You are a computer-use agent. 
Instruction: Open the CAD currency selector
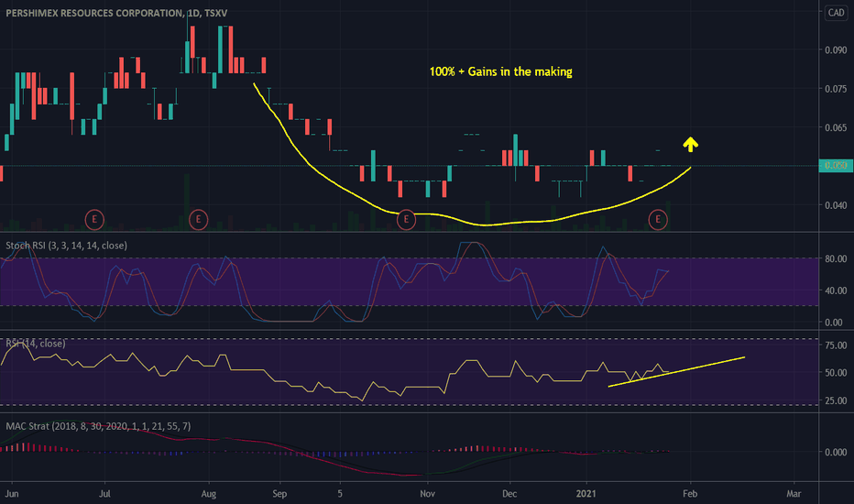click(x=836, y=13)
